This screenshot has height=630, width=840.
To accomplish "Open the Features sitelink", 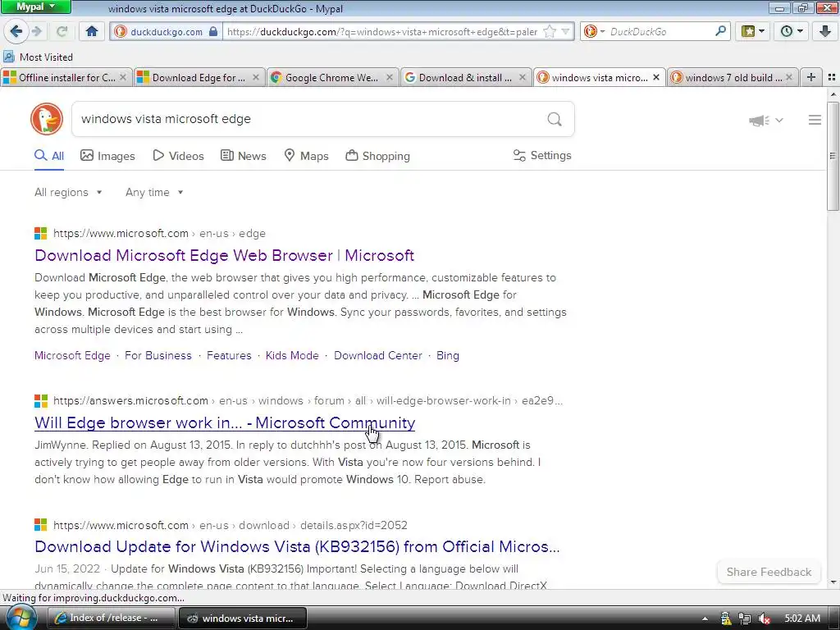I will (229, 356).
